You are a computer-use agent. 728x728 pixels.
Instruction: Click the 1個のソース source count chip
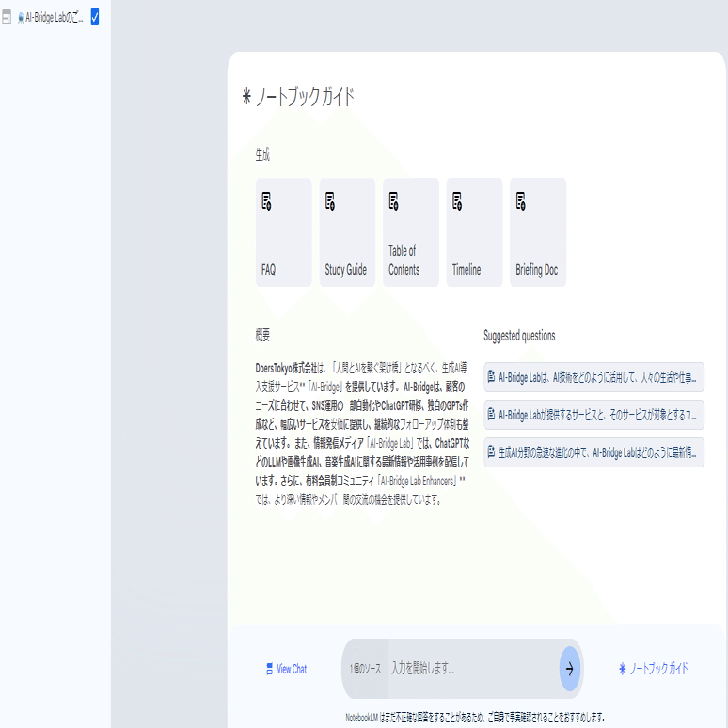point(365,669)
